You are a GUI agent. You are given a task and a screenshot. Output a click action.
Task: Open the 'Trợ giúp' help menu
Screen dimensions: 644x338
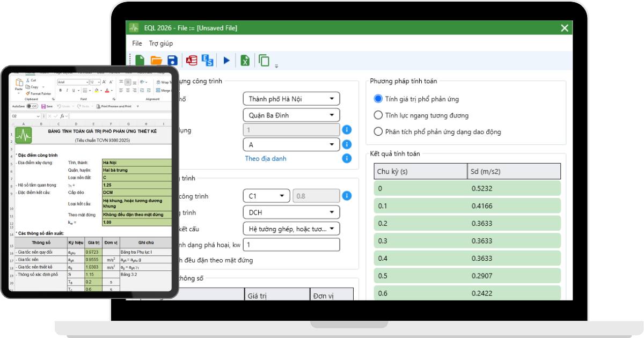click(161, 43)
